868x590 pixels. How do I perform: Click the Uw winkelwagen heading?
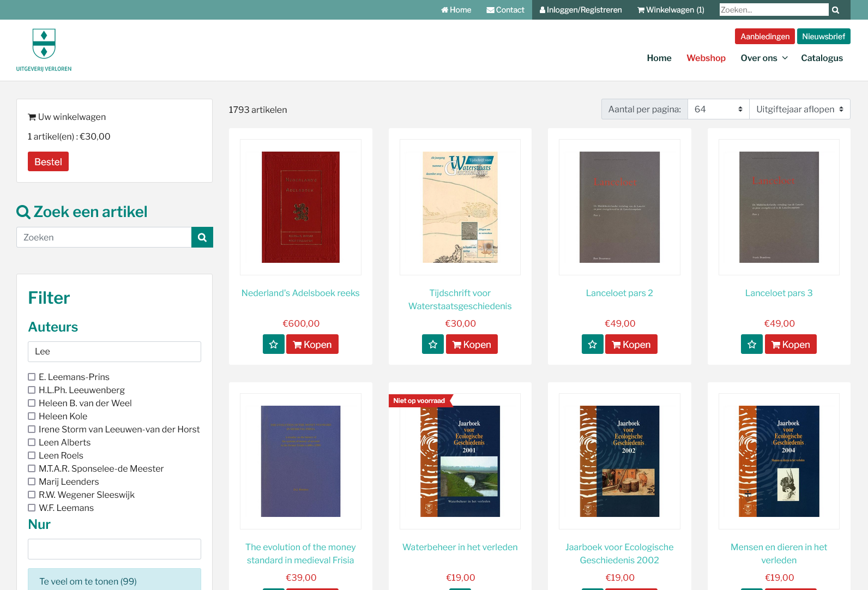click(x=67, y=117)
